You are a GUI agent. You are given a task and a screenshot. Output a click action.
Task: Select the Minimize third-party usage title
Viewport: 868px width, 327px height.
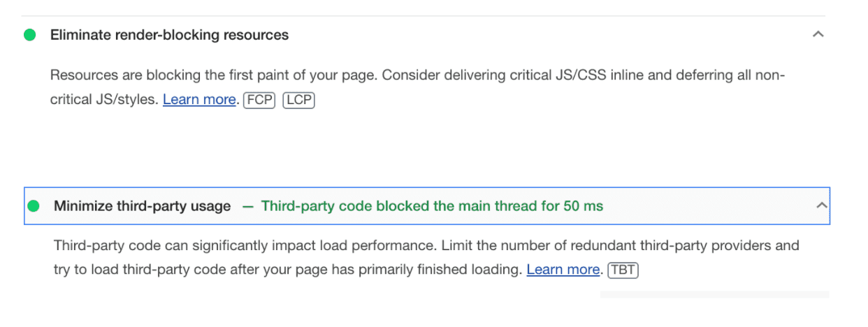click(142, 206)
